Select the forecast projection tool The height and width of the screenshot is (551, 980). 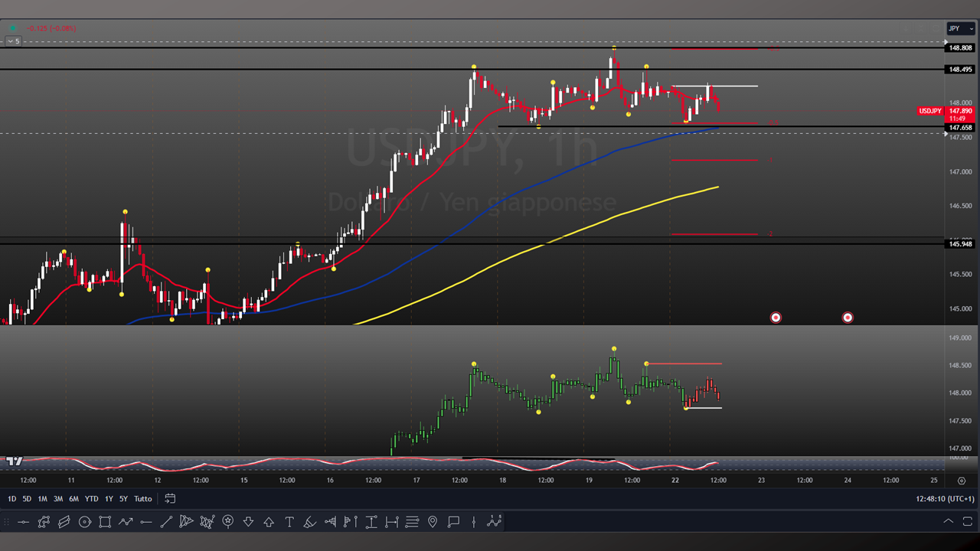494,522
